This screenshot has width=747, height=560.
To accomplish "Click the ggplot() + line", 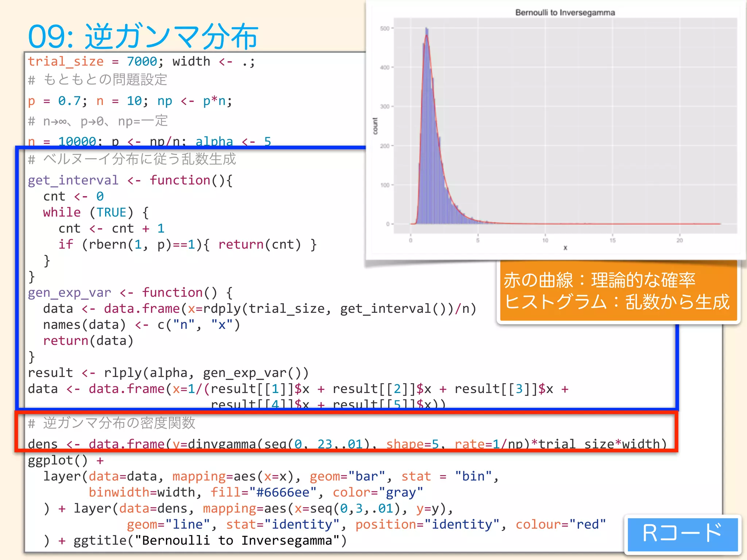I will point(66,460).
